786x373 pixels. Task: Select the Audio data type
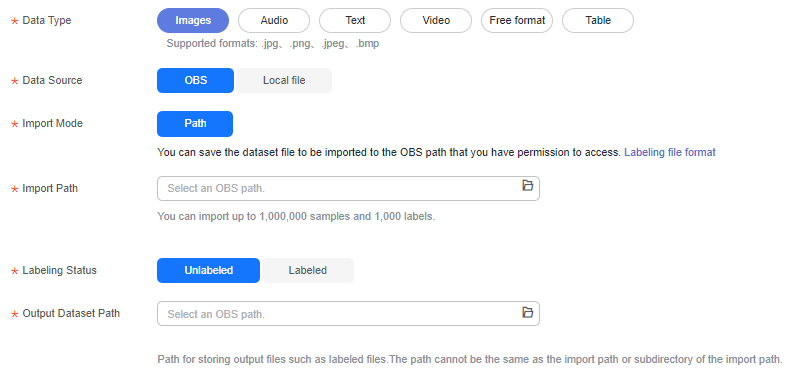[x=274, y=21]
